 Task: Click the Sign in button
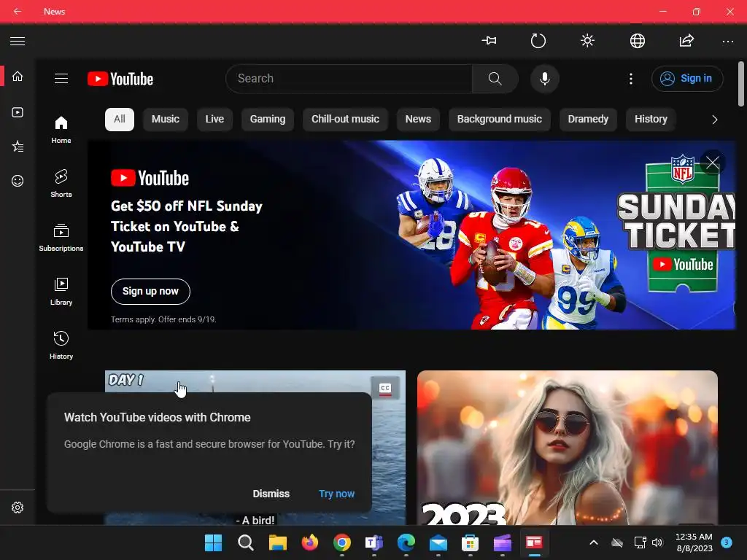coord(687,79)
